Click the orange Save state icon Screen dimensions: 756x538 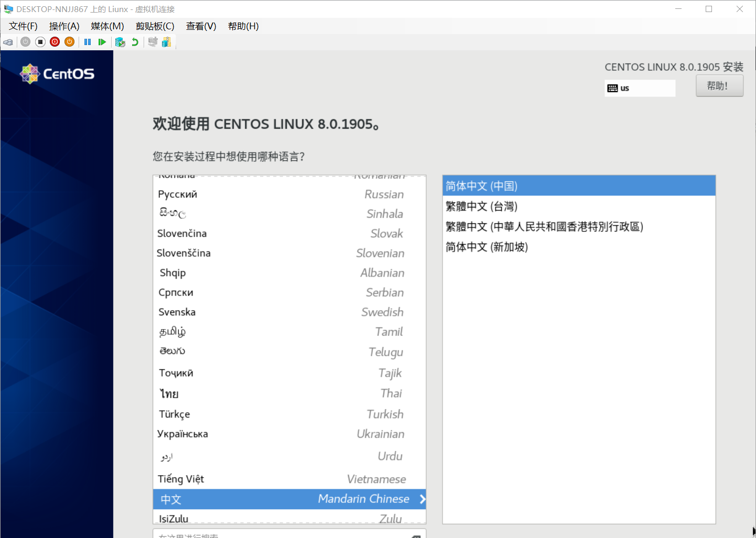(x=69, y=42)
